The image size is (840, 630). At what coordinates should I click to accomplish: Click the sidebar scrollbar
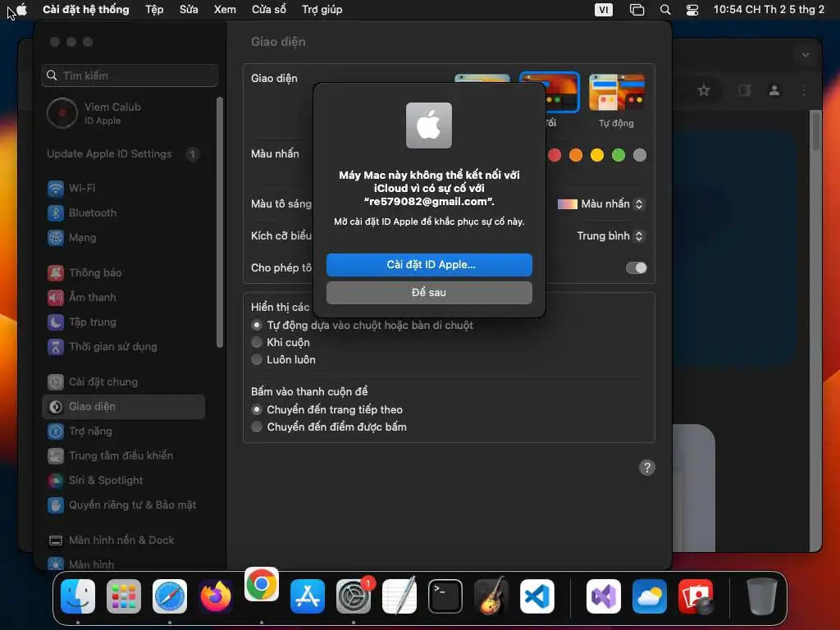tap(220, 222)
